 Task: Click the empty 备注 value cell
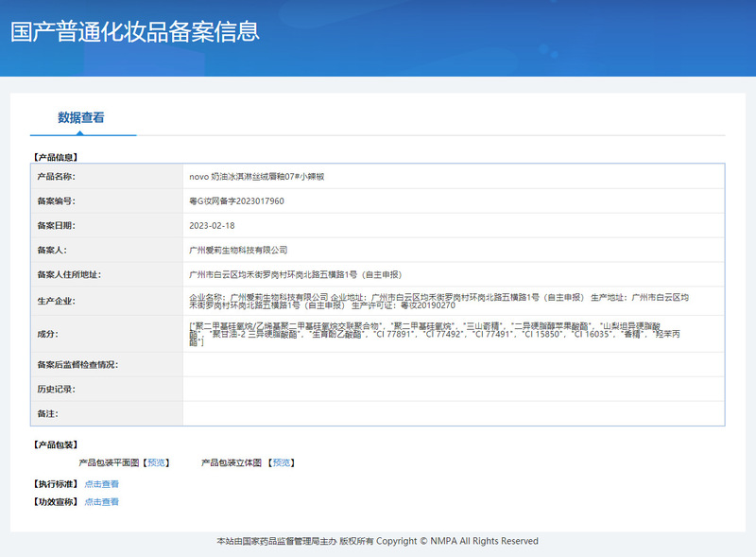coord(454,413)
